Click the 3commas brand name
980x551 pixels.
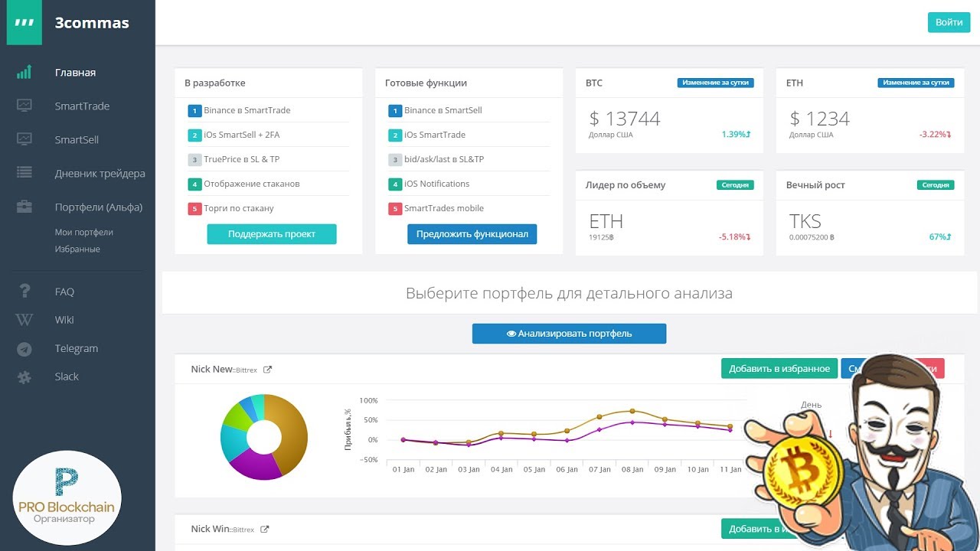coord(92,23)
